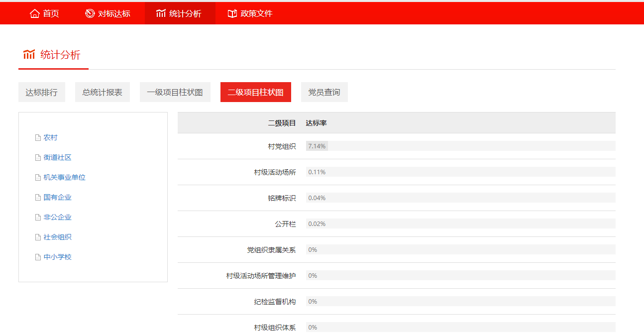644x335 pixels.
Task: Open the 达标排行 tab
Action: click(x=42, y=92)
